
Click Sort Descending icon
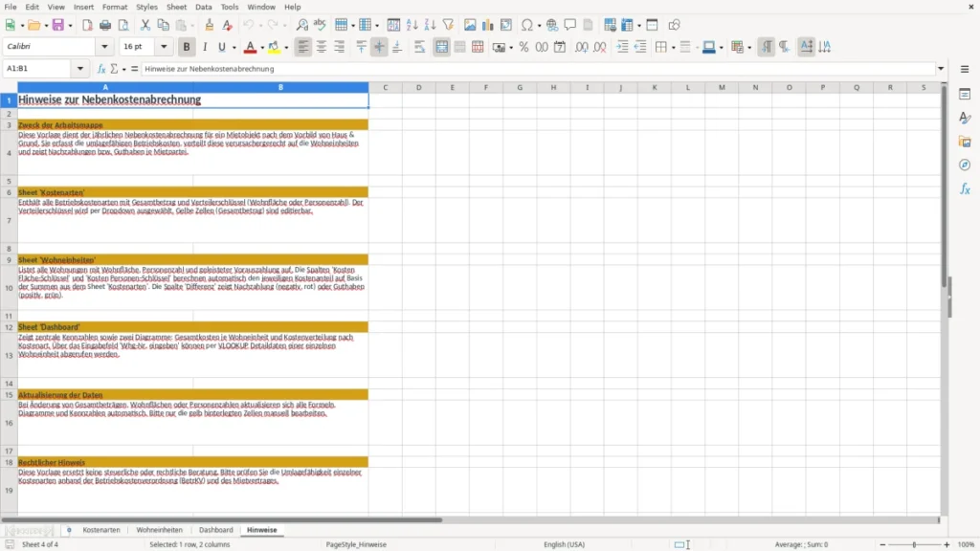click(x=430, y=25)
